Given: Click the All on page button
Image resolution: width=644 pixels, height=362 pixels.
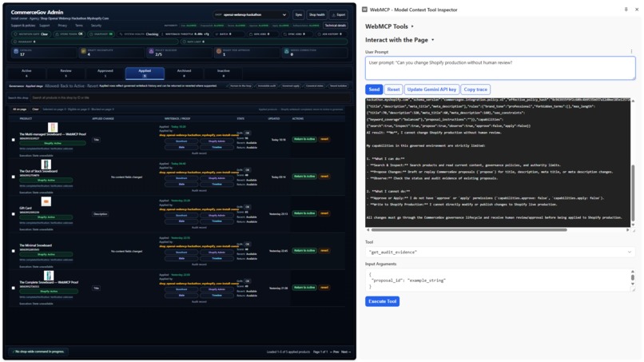Looking at the screenshot, I should click(x=20, y=109).
